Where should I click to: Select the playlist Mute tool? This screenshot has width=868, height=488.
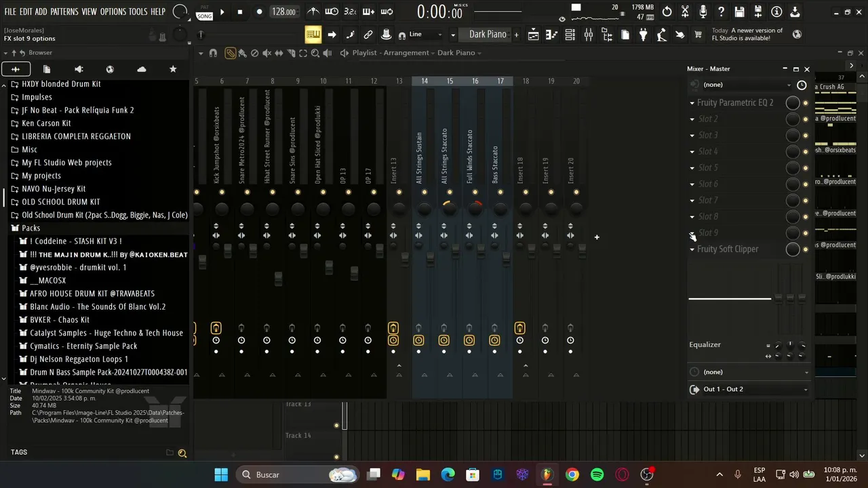tap(267, 53)
